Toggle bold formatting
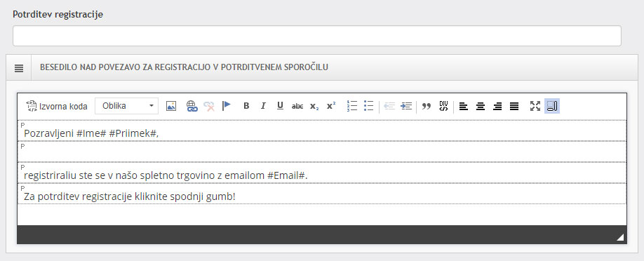Viewport: 644px width, 261px height. coord(246,106)
